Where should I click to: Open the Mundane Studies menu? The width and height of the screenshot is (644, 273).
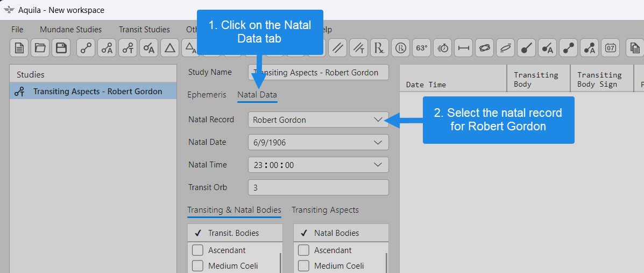click(x=70, y=30)
